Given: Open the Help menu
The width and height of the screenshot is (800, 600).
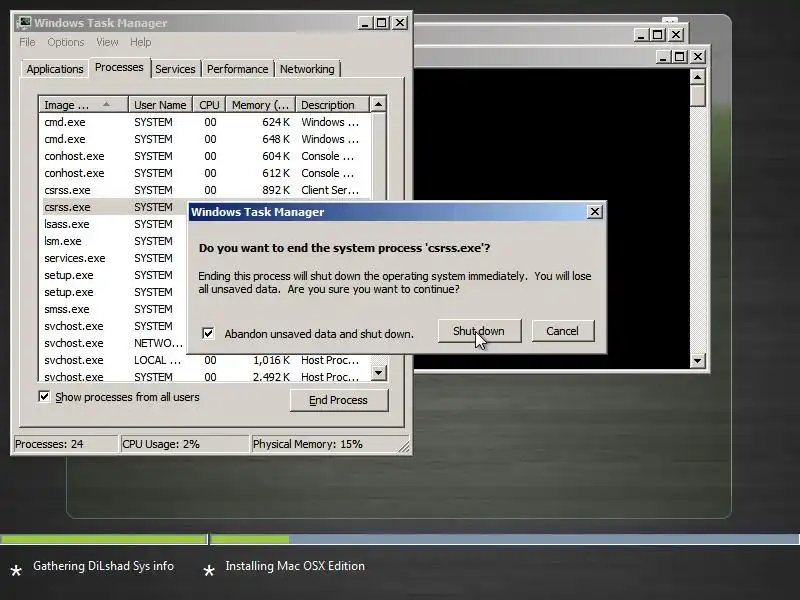Looking at the screenshot, I should click(140, 42).
